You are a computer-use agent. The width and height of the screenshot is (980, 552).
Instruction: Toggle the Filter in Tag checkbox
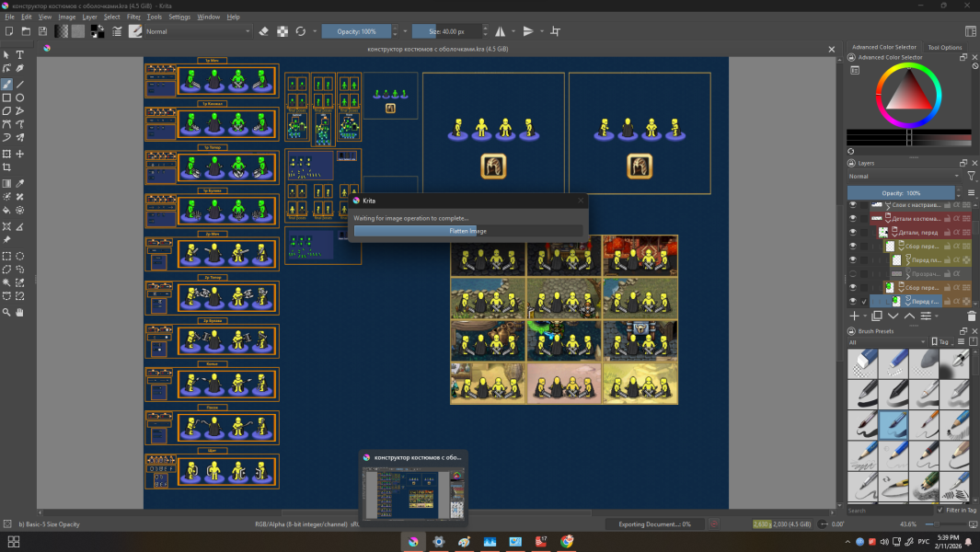tap(940, 510)
